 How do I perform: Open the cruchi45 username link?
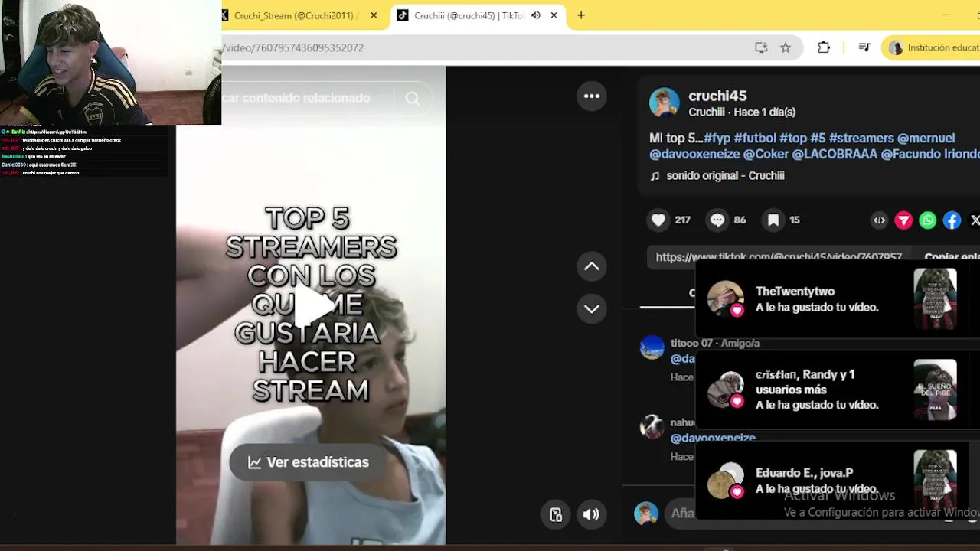(x=717, y=96)
